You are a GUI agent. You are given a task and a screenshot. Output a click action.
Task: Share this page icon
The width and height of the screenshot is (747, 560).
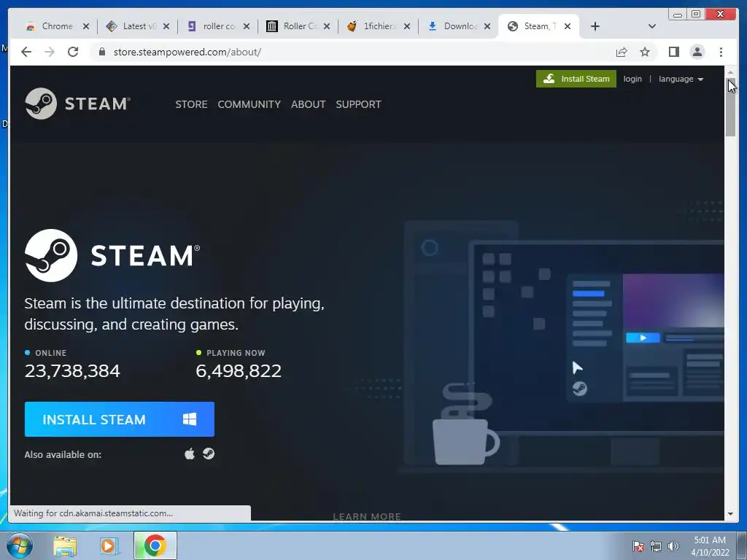point(622,52)
